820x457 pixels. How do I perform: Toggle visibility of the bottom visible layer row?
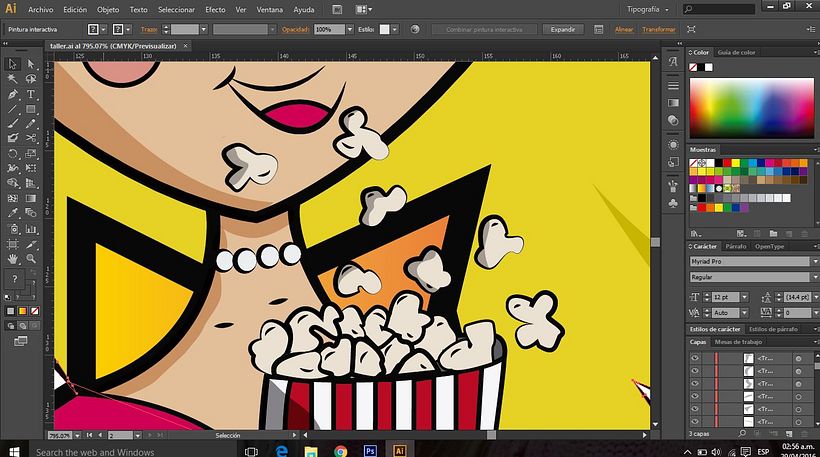coord(694,421)
